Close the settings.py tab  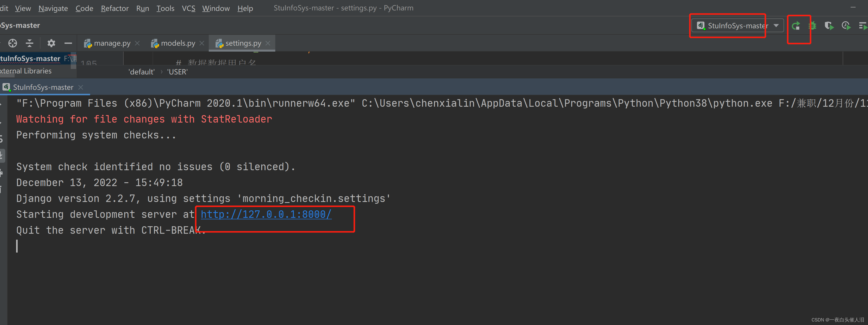pyautogui.click(x=268, y=43)
